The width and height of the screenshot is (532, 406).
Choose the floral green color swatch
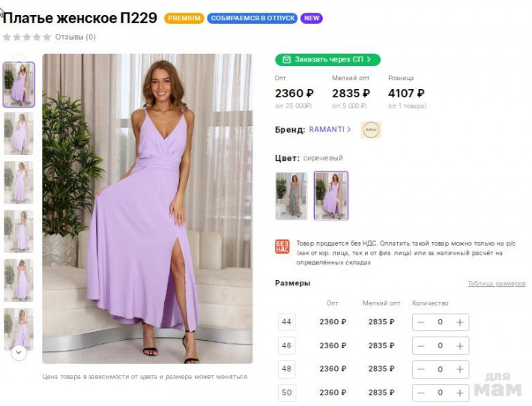point(291,196)
